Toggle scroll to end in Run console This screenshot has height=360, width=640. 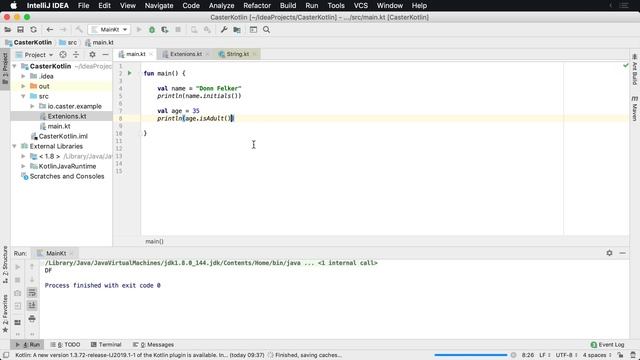tap(32, 305)
